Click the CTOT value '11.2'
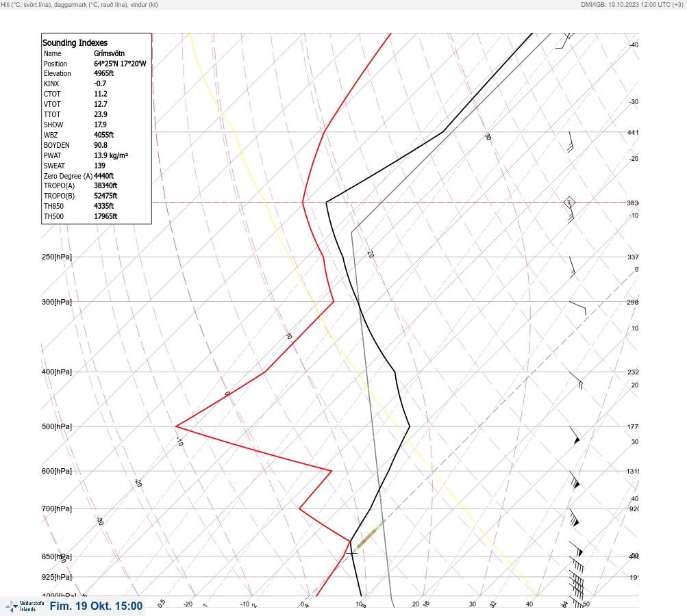 tap(101, 94)
